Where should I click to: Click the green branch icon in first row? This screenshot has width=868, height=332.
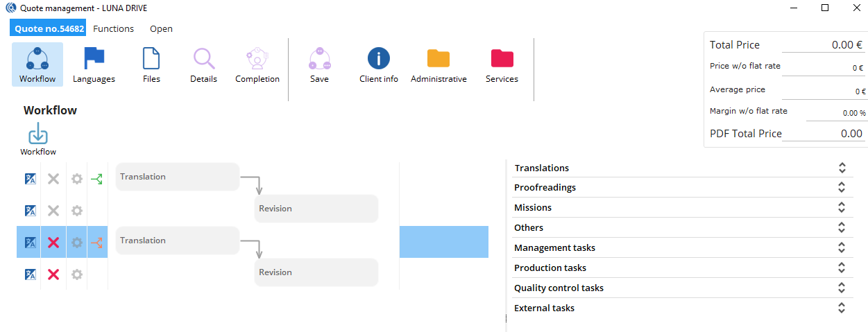click(97, 179)
